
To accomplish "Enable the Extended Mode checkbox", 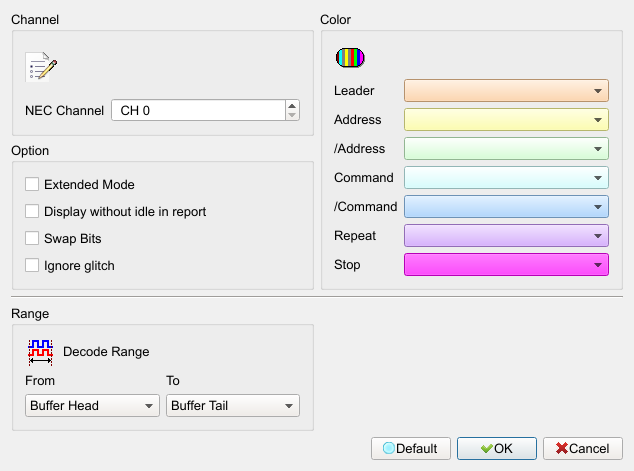I will click(x=32, y=184).
